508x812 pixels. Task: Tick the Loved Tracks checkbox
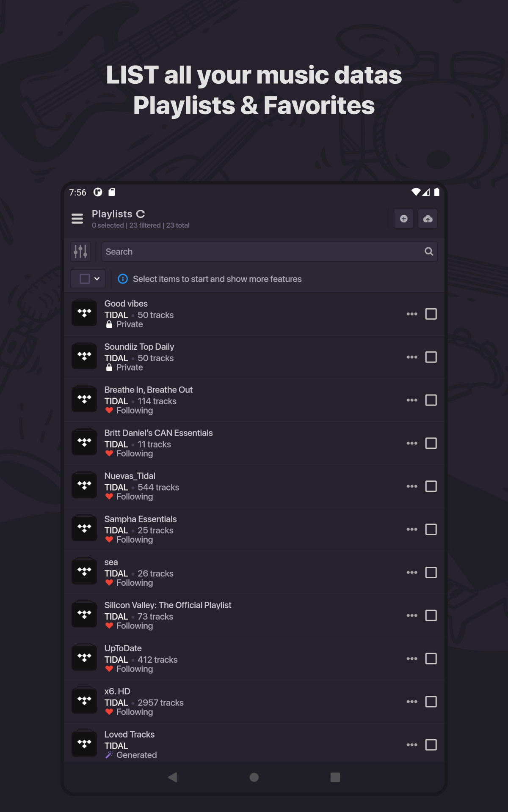(431, 745)
